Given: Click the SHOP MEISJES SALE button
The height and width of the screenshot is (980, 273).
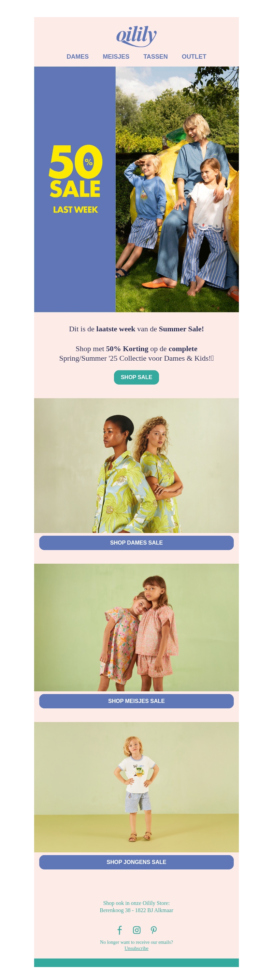Looking at the screenshot, I should (x=136, y=701).
